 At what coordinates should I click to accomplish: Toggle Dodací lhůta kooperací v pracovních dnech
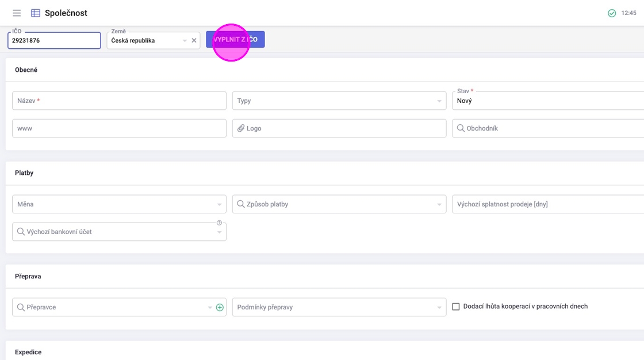[456, 307]
